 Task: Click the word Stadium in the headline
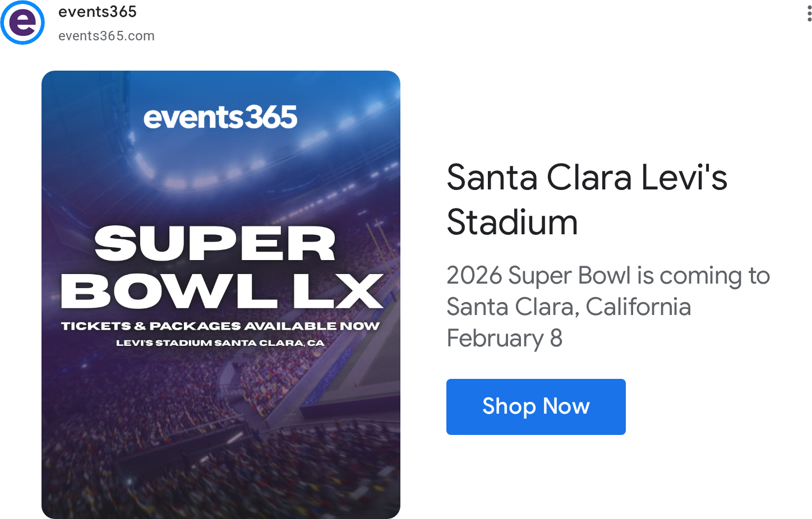(512, 223)
